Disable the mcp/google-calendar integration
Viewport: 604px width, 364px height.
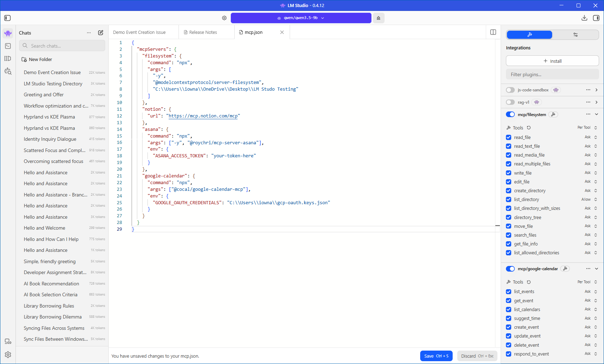click(510, 269)
